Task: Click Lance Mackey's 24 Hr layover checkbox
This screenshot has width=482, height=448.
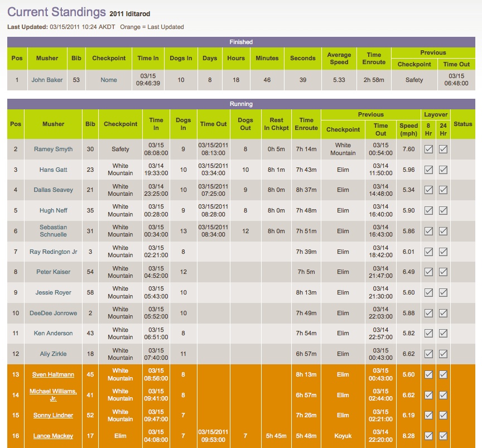Action: [x=443, y=436]
